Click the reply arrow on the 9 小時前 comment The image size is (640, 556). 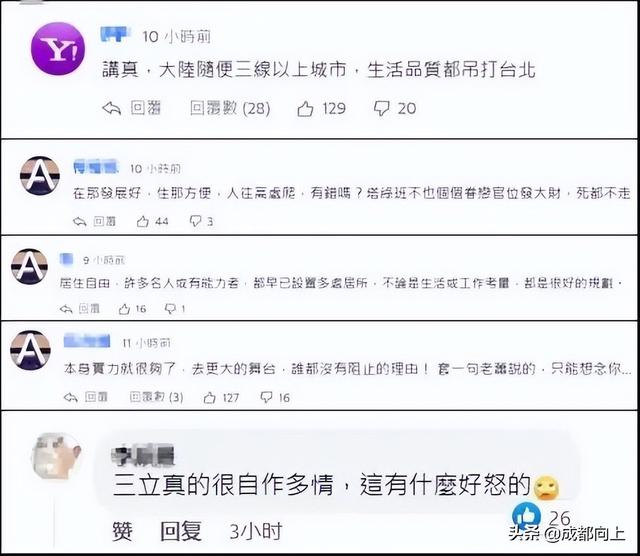[66, 309]
